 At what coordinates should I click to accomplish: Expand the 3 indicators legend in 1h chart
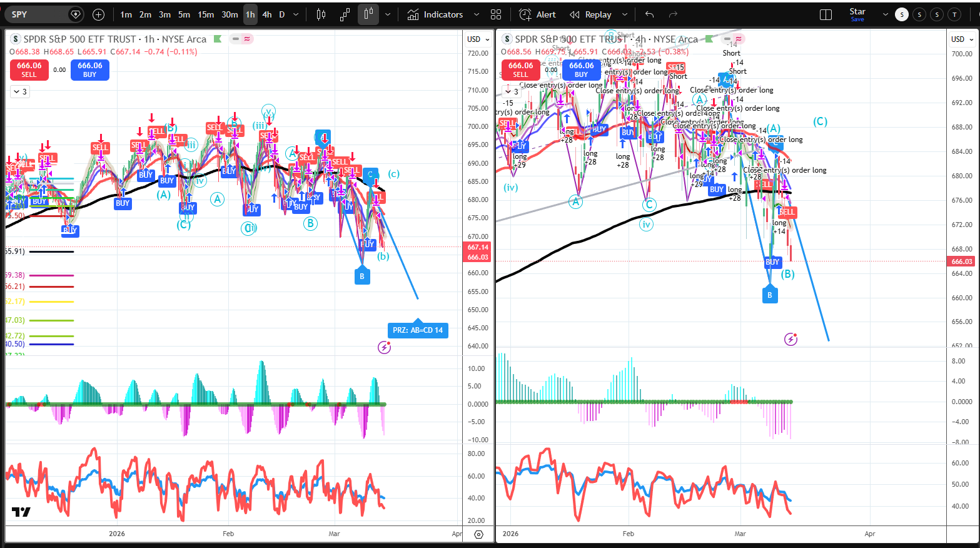pos(19,91)
